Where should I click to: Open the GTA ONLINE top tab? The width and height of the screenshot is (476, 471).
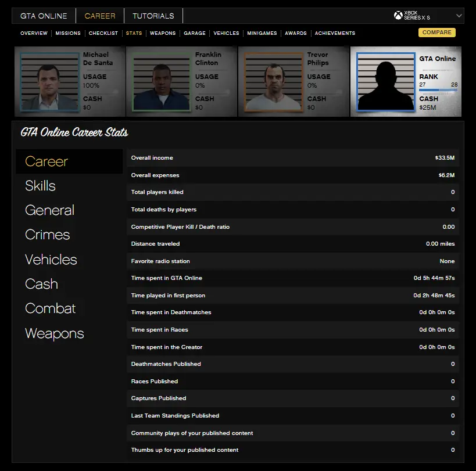[x=44, y=16]
